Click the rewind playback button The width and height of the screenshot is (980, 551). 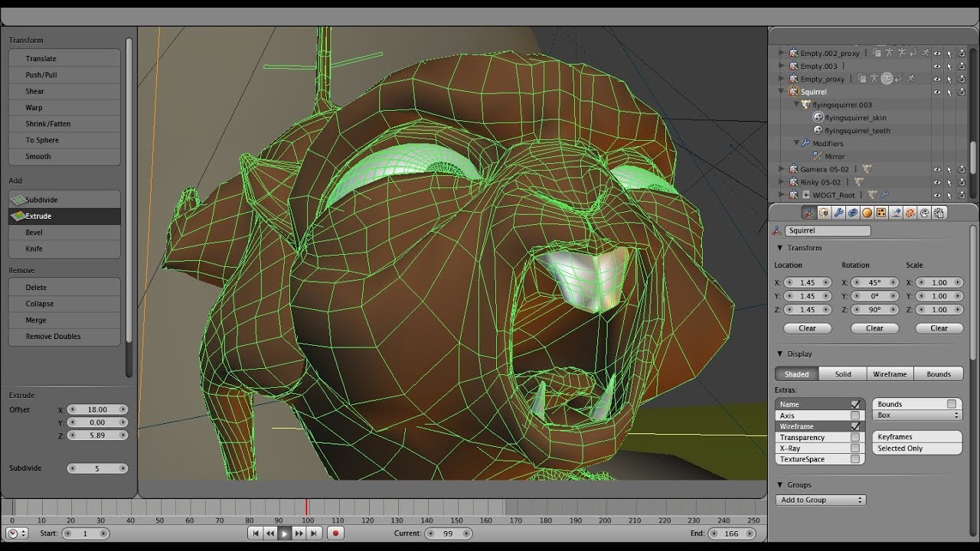[270, 533]
